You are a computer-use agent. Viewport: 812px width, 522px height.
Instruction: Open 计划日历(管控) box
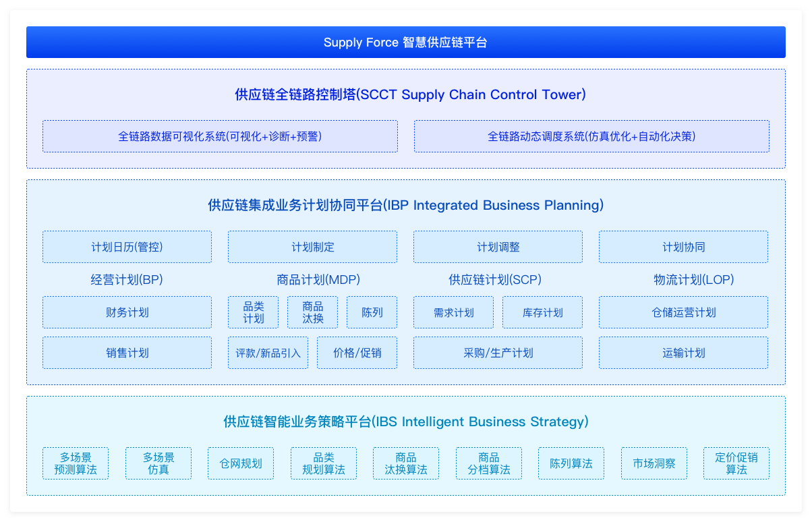(x=127, y=247)
